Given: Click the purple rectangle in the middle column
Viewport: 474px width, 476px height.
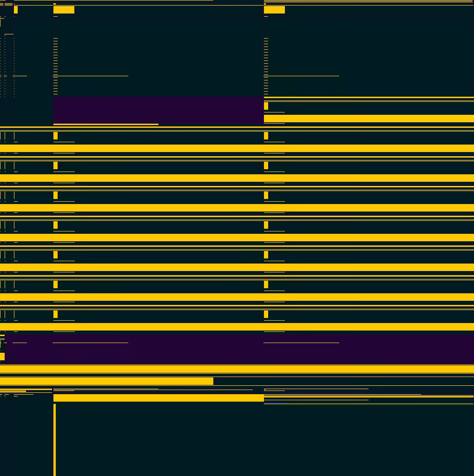Looking at the screenshot, I should [x=158, y=110].
